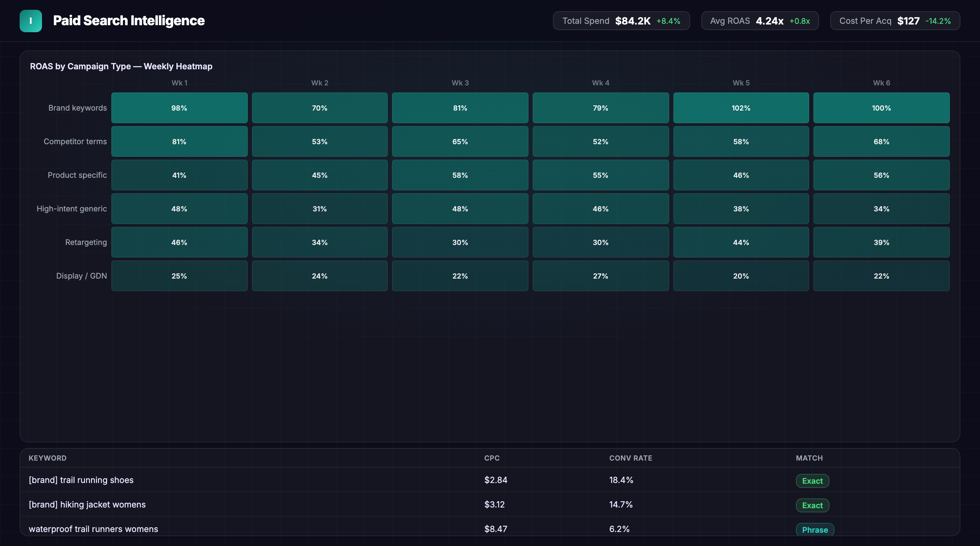Select High-intent generic Wk 5 cell 38%
The width and height of the screenshot is (980, 546).
tap(741, 209)
